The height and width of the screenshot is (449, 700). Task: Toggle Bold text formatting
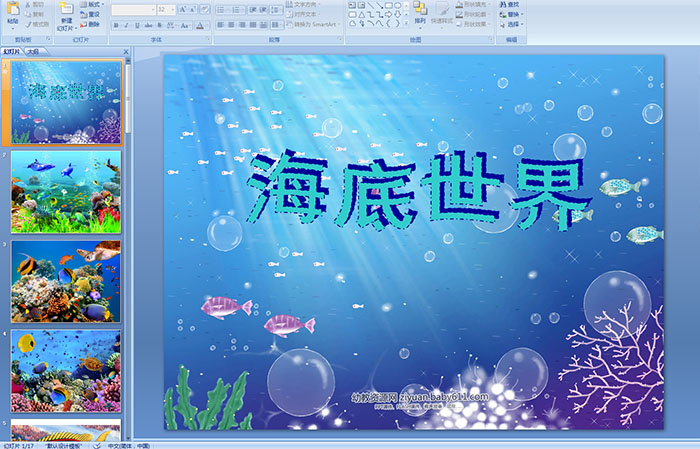pos(115,25)
